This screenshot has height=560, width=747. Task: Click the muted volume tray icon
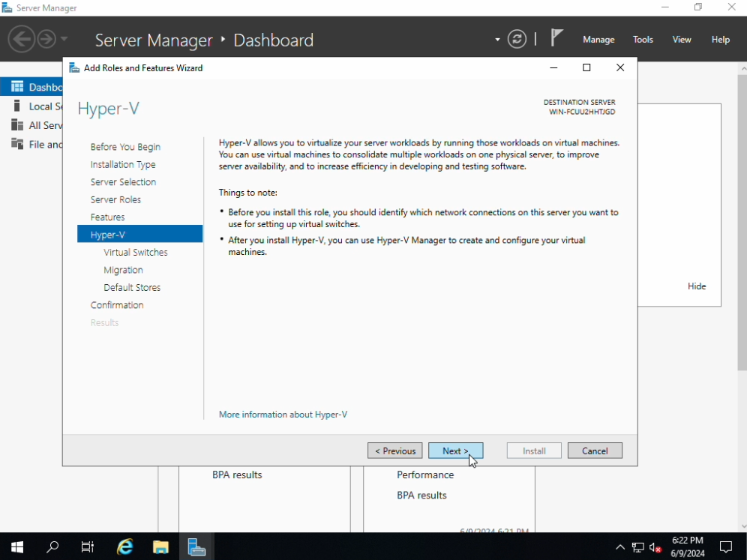pyautogui.click(x=655, y=547)
